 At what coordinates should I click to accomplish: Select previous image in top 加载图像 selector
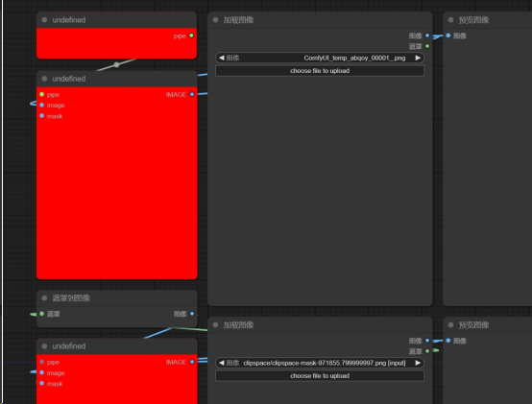[221, 58]
